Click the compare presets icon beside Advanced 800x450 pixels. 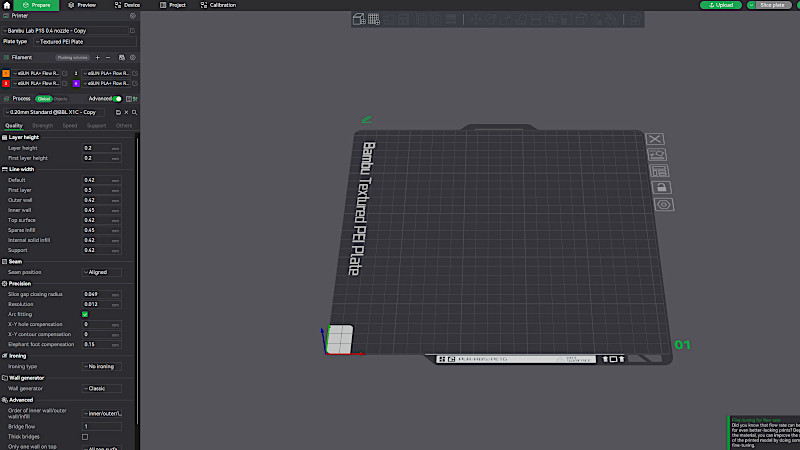pyautogui.click(x=129, y=99)
